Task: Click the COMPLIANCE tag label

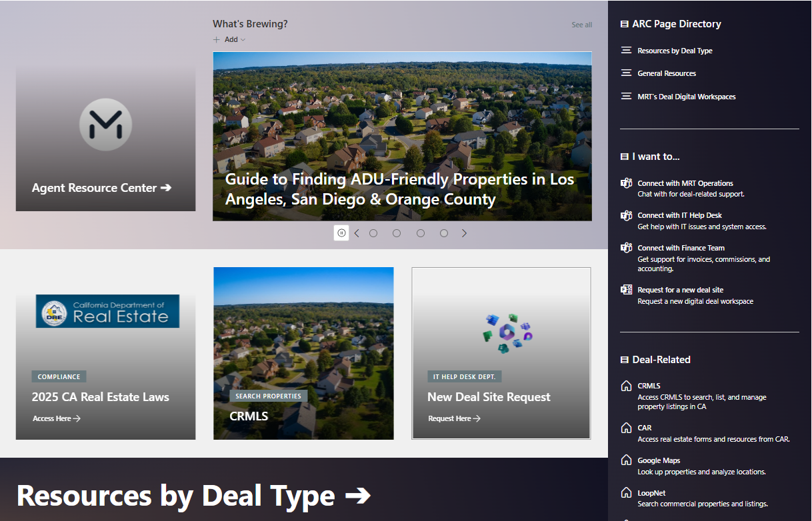Action: pyautogui.click(x=59, y=376)
